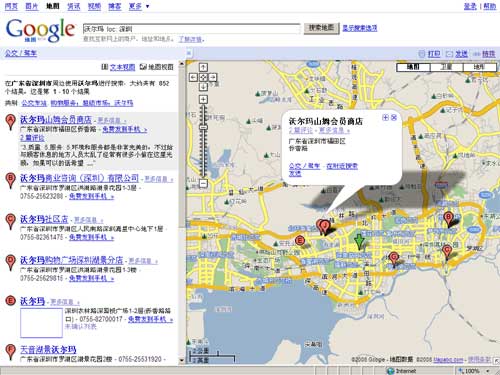Open 视频 in the top navigation
Viewport: 500px width, 375px height.
94,6
